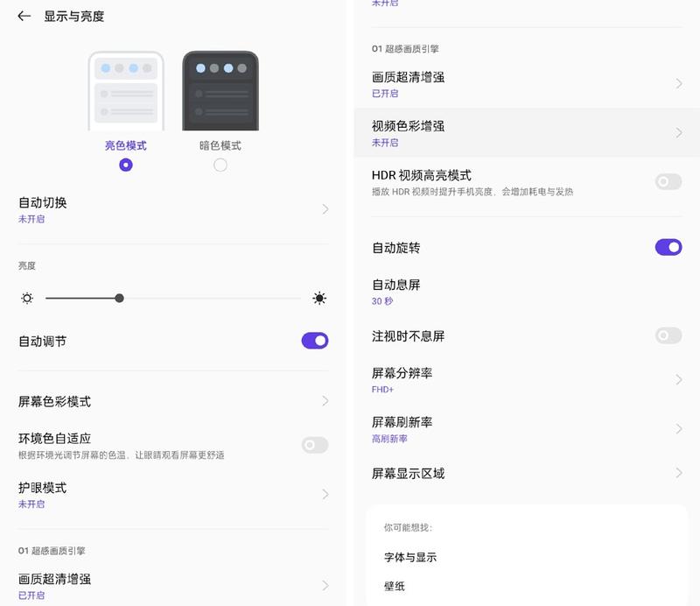This screenshot has height=606, width=700.
Task: Tap right panel 画质超清增强 chevron
Action: pyautogui.click(x=679, y=83)
